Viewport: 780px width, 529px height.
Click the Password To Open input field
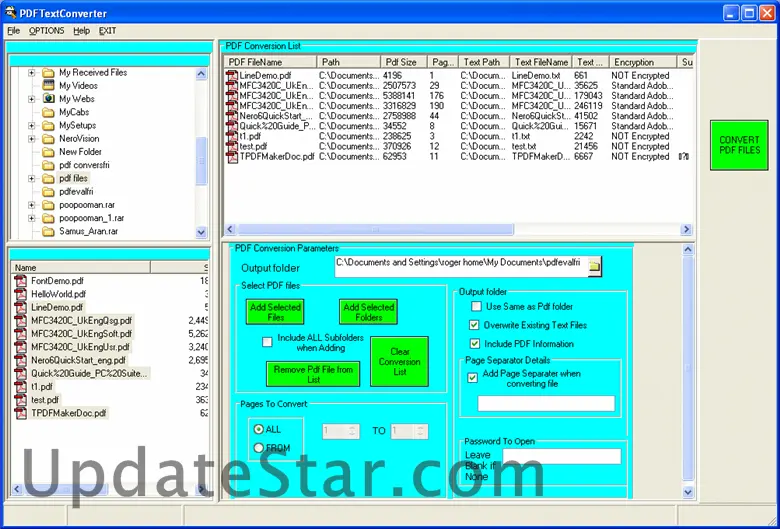click(561, 457)
